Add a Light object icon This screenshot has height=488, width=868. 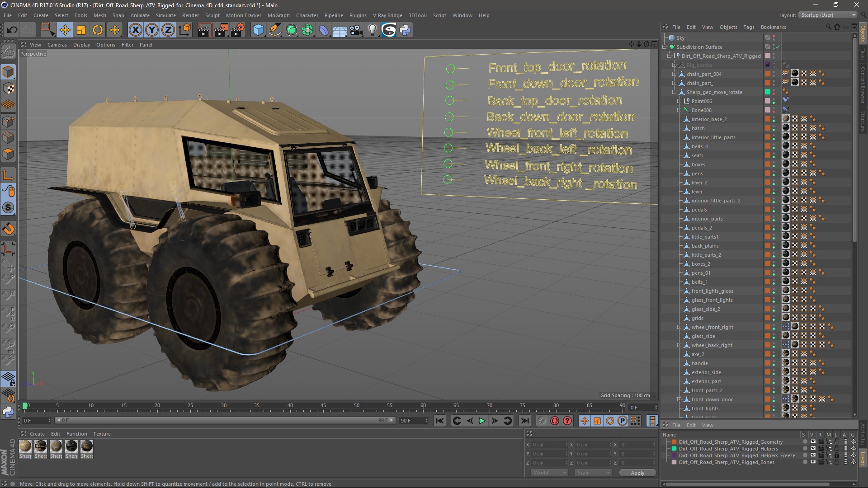point(373,30)
